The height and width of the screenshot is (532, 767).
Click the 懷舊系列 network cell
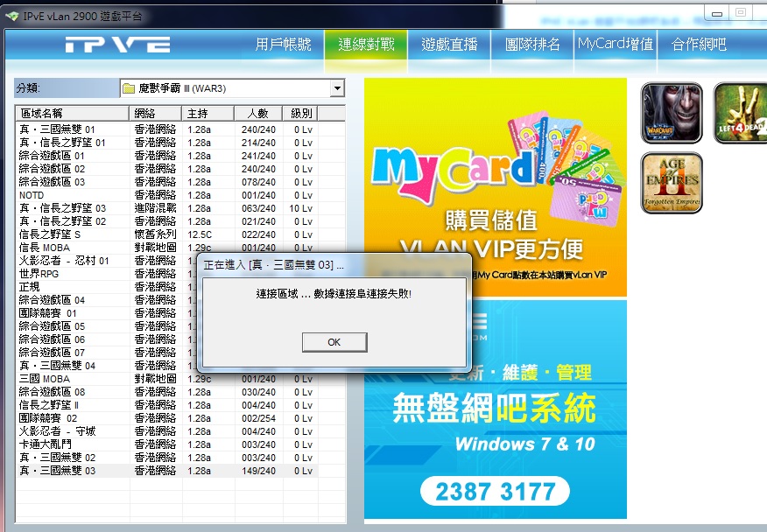click(156, 234)
